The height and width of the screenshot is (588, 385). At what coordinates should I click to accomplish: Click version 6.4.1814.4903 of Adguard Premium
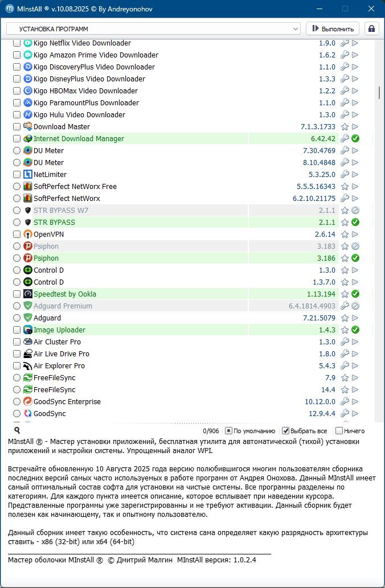click(x=312, y=306)
